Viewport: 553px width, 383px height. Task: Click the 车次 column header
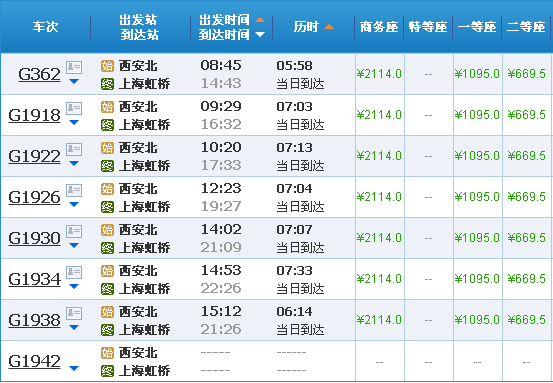[45, 27]
